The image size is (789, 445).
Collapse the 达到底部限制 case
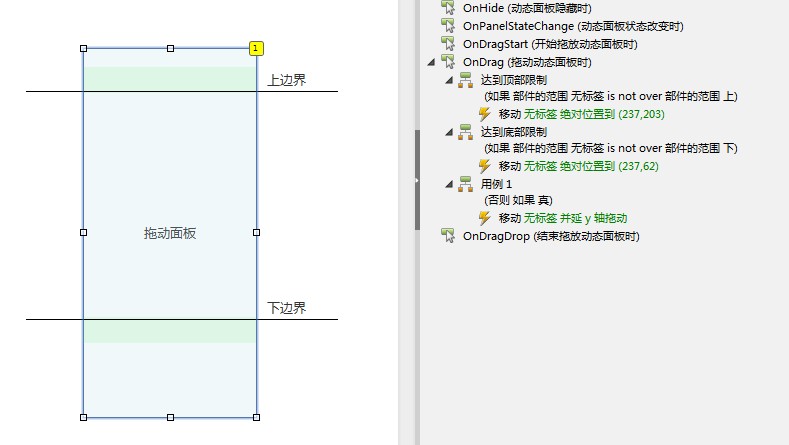(449, 132)
